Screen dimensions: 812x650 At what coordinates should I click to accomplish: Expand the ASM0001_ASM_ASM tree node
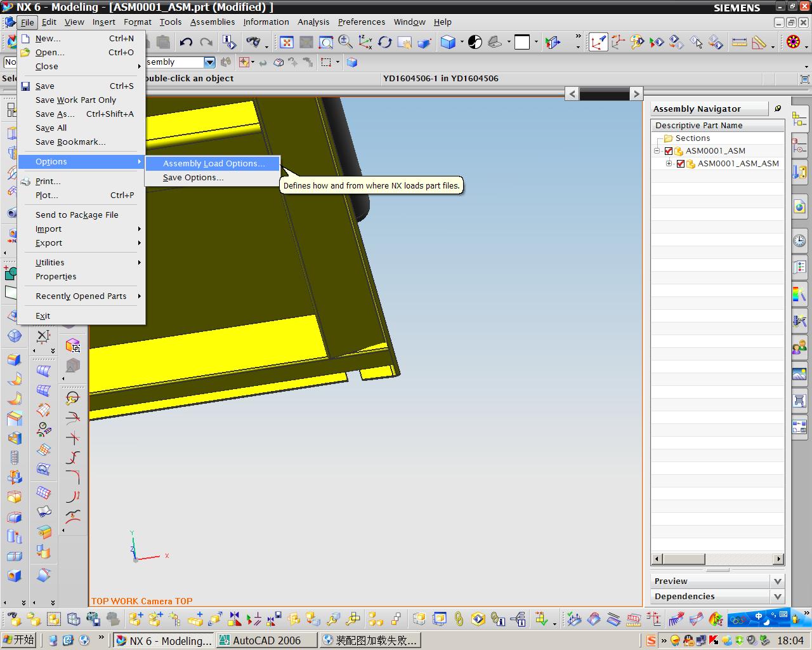[669, 164]
